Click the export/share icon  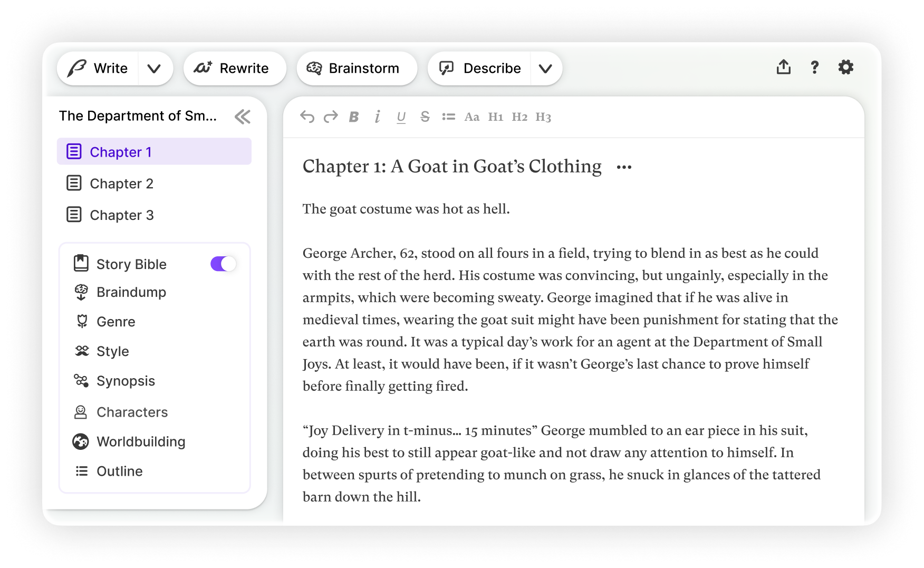783,68
